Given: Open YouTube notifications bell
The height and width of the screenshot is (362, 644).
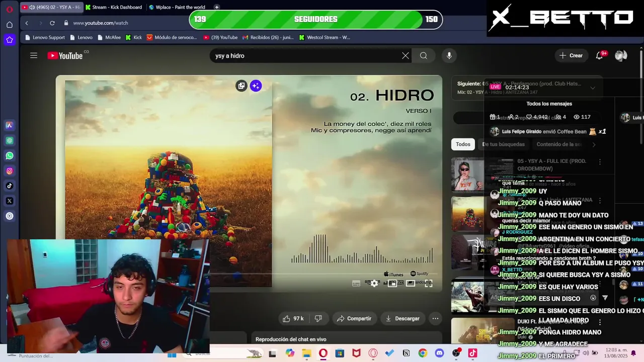Looking at the screenshot, I should click(600, 56).
